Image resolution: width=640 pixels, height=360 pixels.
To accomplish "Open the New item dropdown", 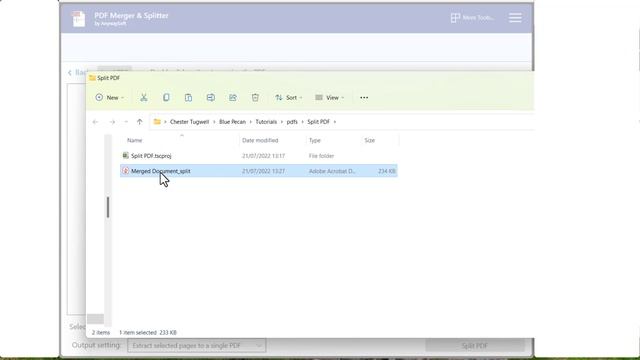I will pos(109,98).
